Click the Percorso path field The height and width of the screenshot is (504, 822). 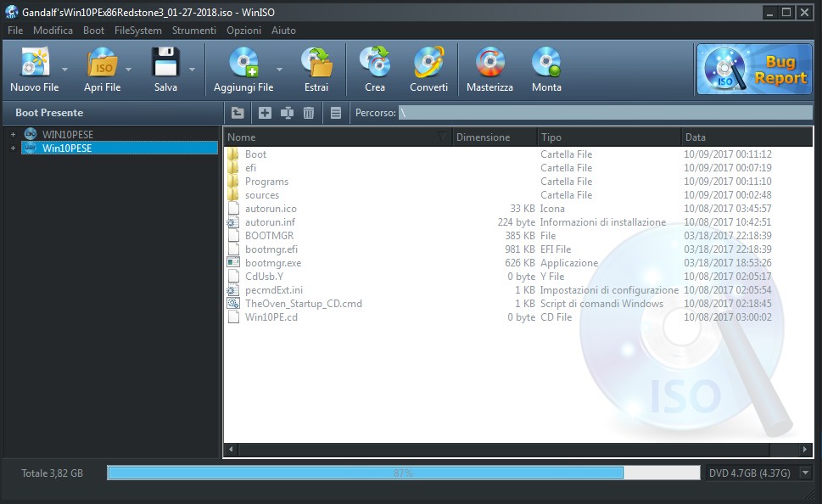coord(605,113)
